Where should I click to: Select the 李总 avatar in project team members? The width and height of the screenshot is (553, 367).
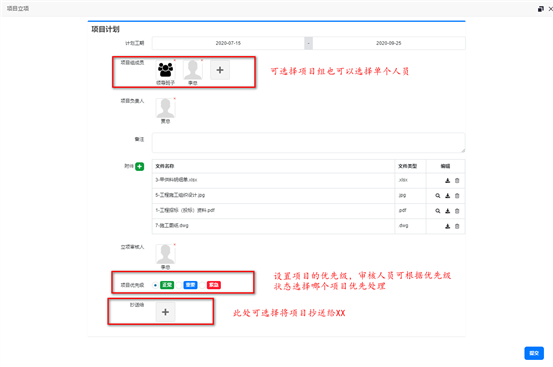[193, 70]
